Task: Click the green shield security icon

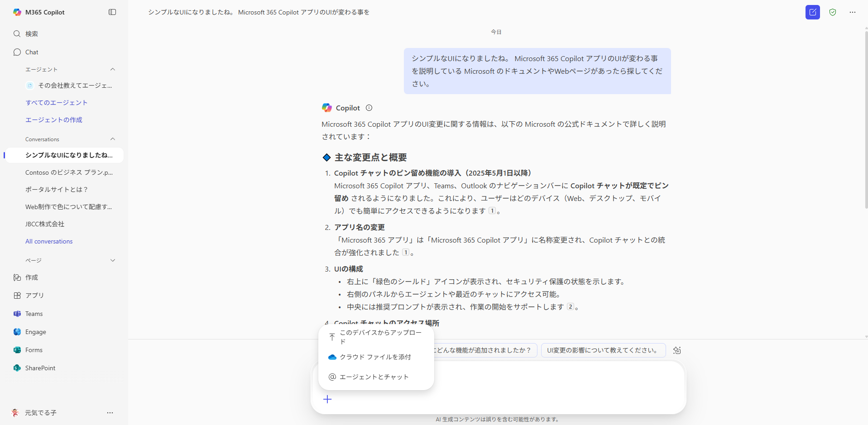Action: [833, 12]
